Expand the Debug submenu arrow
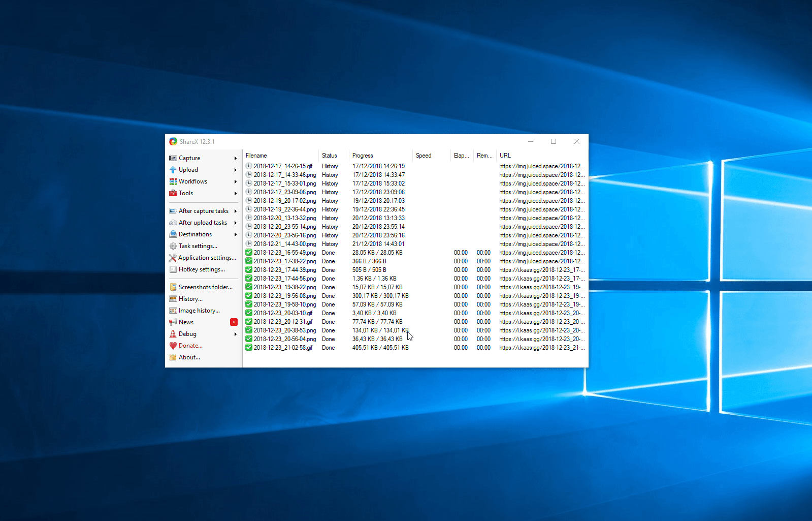812x521 pixels. pyautogui.click(x=236, y=334)
